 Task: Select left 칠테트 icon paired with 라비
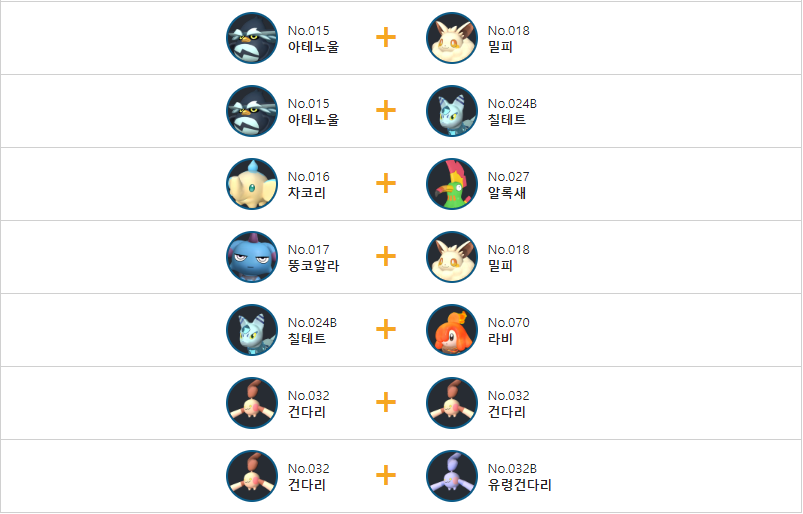pos(252,330)
